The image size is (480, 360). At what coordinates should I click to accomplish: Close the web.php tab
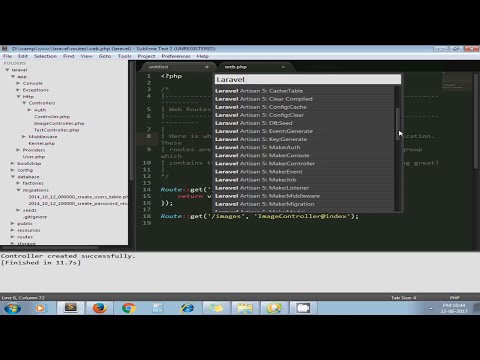[x=283, y=67]
